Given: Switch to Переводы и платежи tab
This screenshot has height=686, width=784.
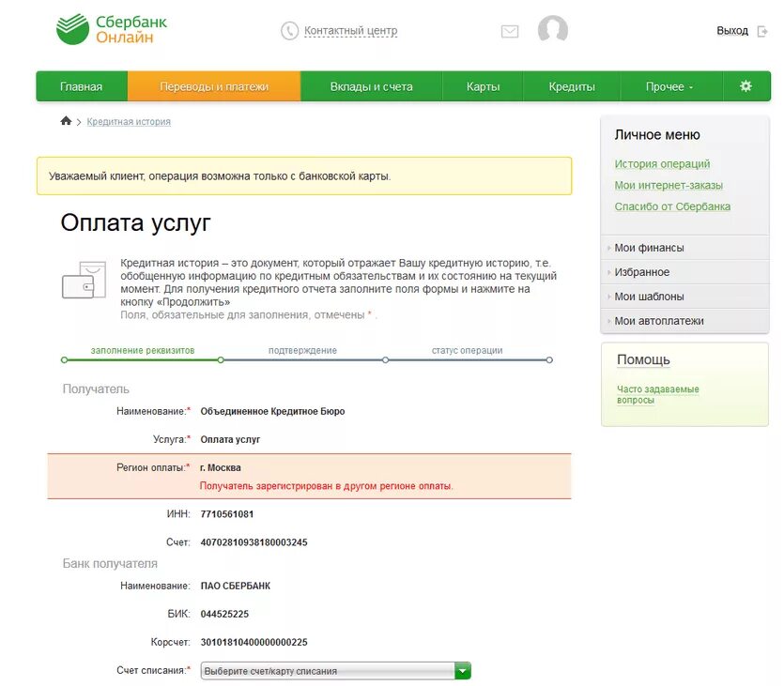Looking at the screenshot, I should coord(214,86).
